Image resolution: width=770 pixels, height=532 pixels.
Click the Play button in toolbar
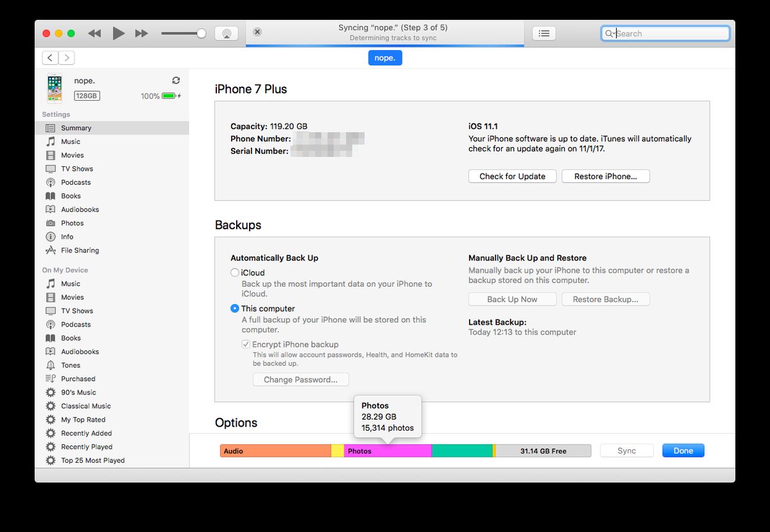point(119,33)
